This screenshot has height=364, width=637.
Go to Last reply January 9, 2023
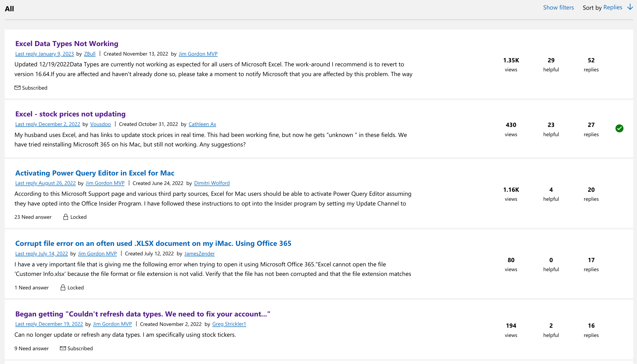tap(45, 54)
